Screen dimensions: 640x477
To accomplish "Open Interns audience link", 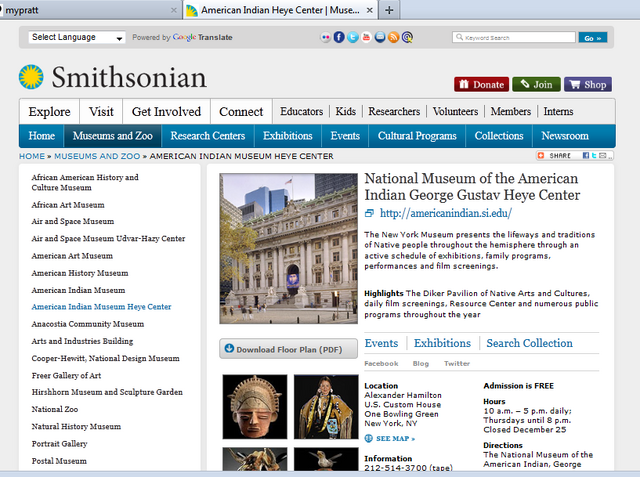I will [x=558, y=111].
